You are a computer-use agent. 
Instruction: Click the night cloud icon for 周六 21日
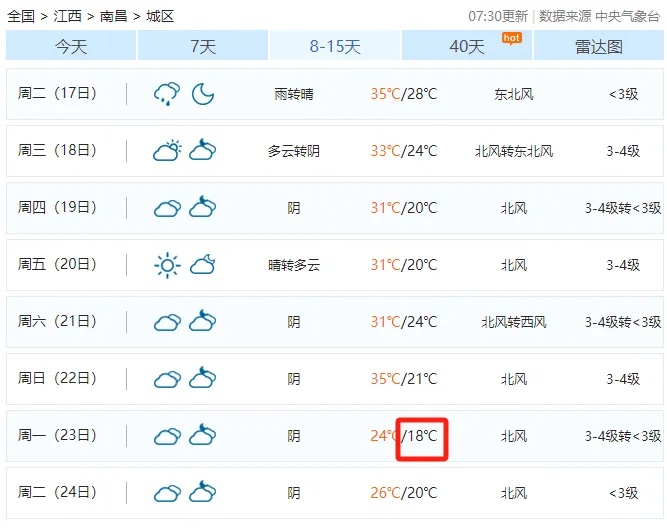tap(202, 320)
